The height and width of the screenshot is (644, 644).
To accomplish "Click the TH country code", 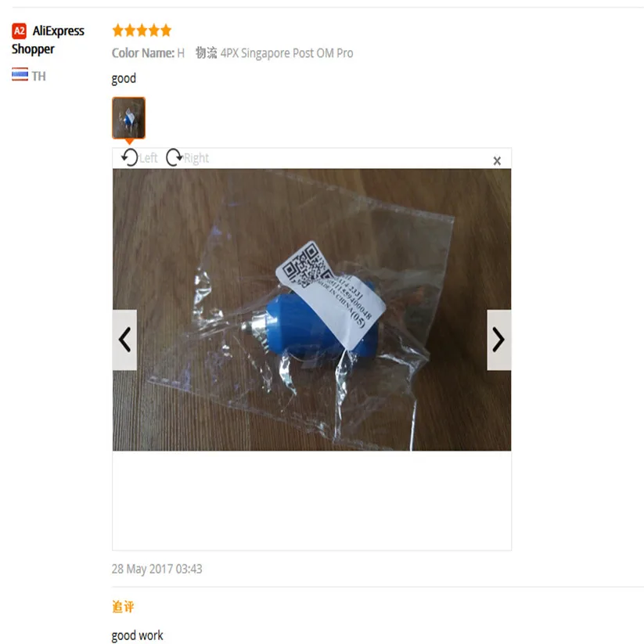I will click(38, 77).
